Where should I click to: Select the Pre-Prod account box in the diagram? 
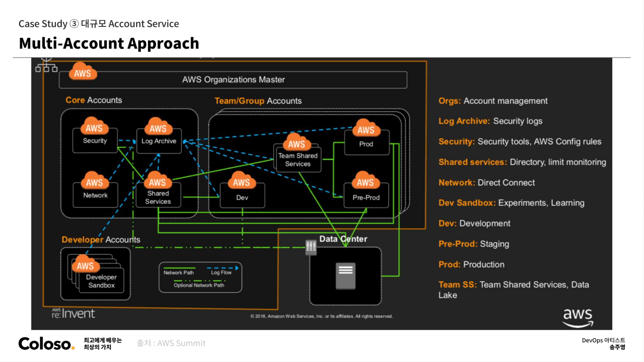[x=366, y=196]
